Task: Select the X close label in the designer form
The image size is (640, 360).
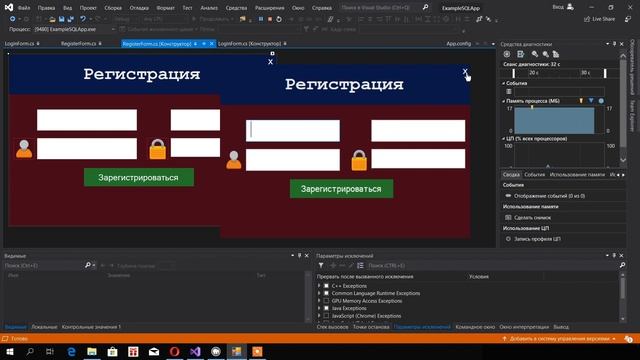Action: coord(270,62)
